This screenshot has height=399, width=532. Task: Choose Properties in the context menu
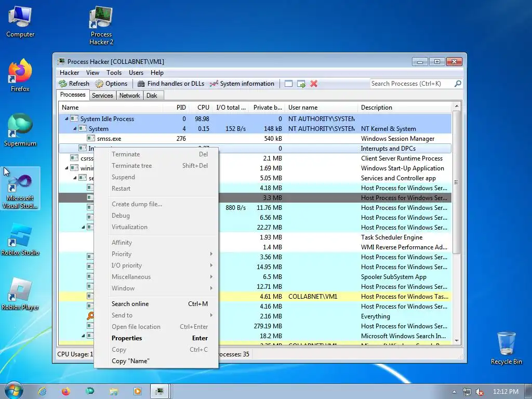(163, 338)
